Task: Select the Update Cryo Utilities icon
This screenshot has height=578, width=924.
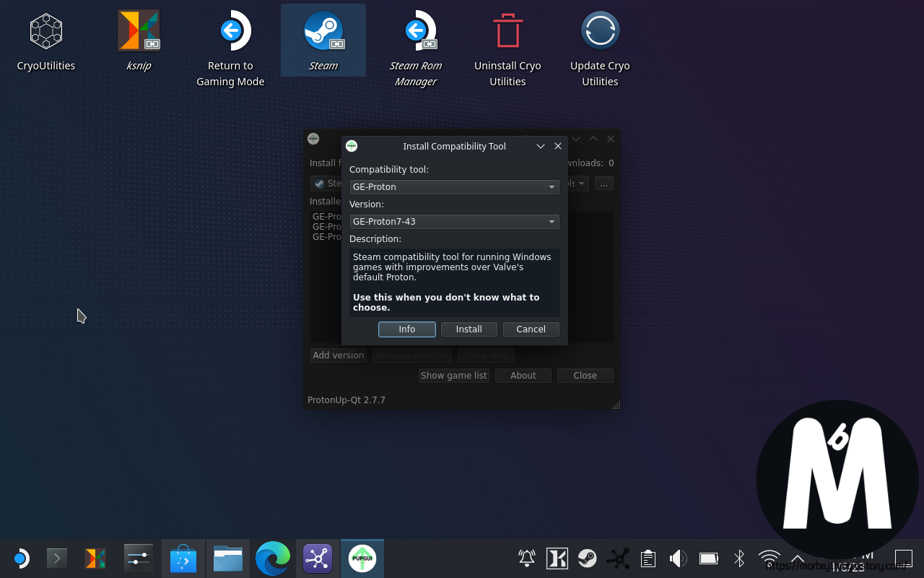Action: (x=600, y=49)
